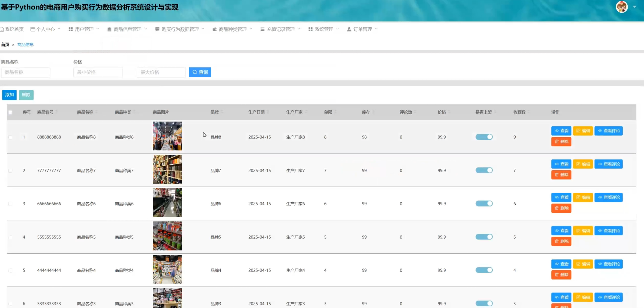Select the checkbox for row 6666666666
This screenshot has height=308, width=644.
[x=10, y=204]
